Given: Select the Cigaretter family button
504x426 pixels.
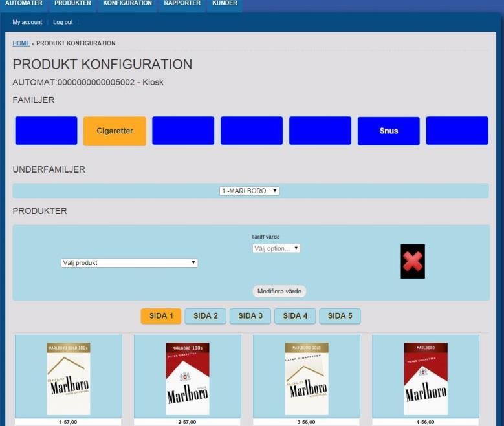Looking at the screenshot, I should [115, 131].
